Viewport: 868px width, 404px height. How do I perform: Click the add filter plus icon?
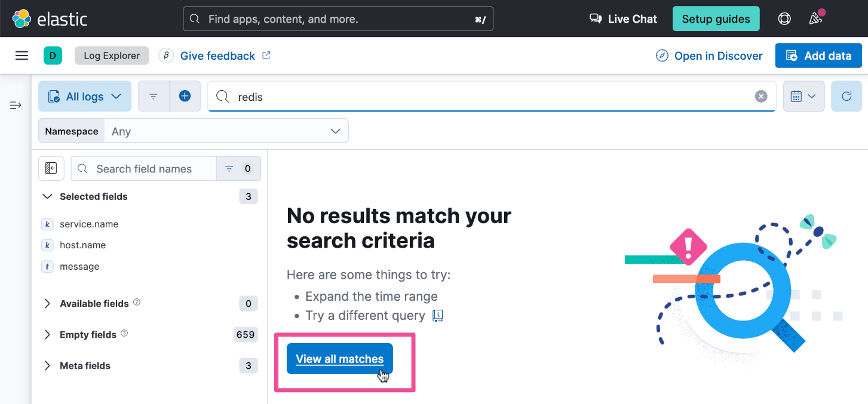coord(185,96)
